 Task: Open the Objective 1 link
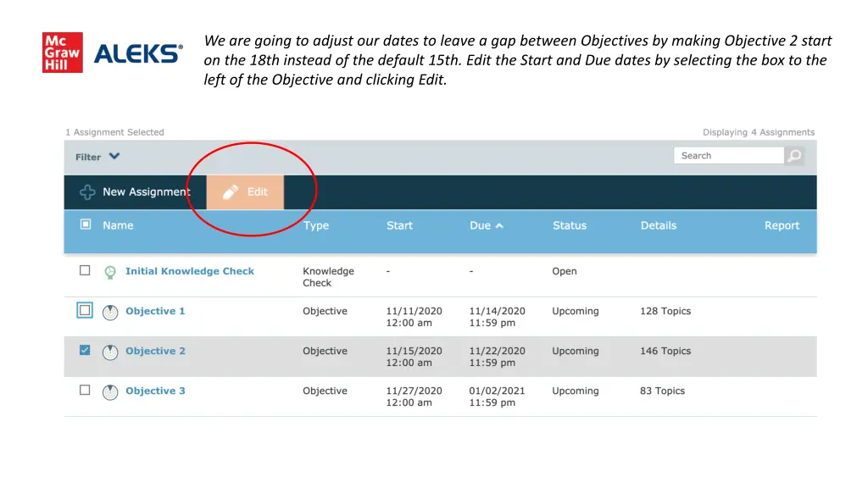point(155,311)
